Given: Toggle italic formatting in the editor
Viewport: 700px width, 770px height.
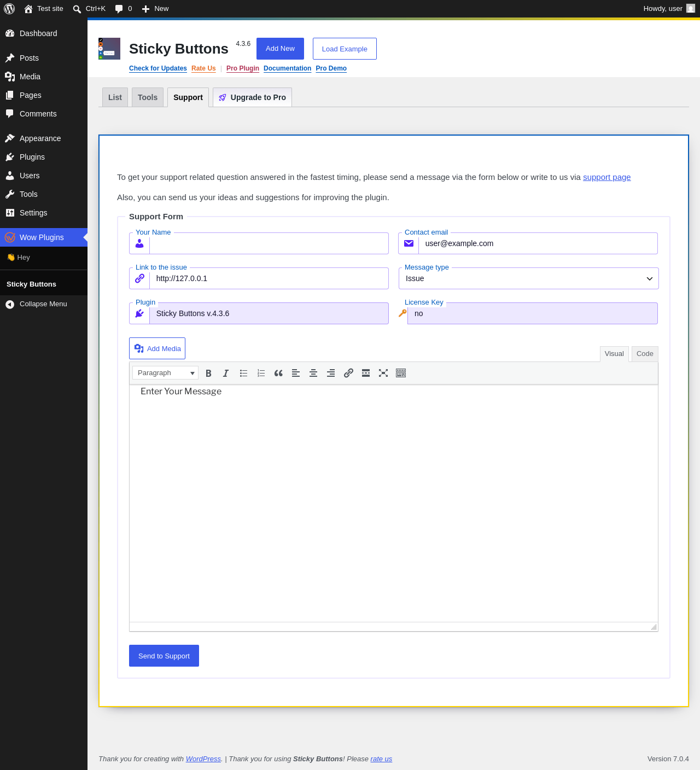Looking at the screenshot, I should [226, 373].
